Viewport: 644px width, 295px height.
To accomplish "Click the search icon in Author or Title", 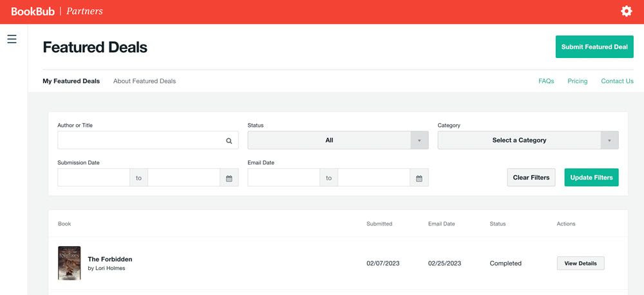I will click(229, 140).
